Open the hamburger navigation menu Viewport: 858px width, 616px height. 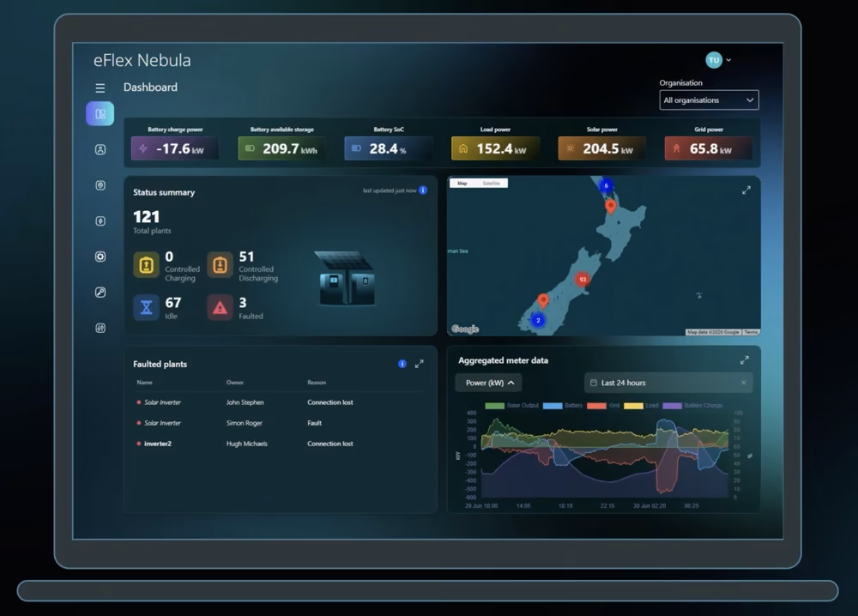point(100,88)
